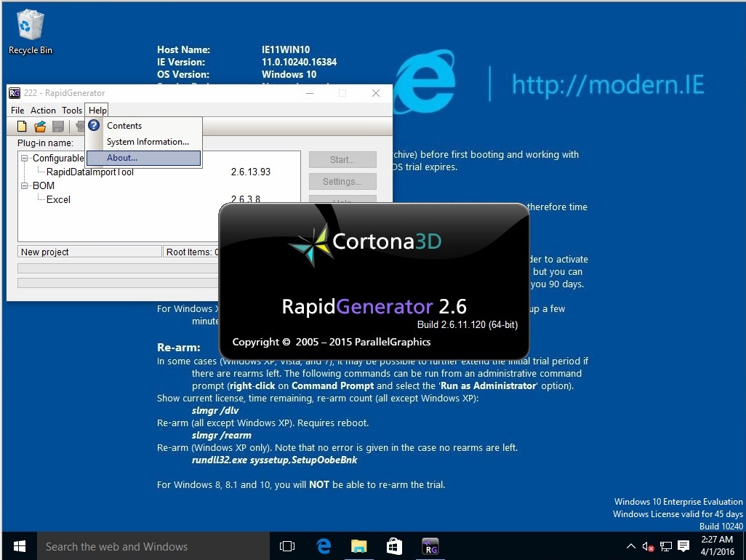Select About... in the Help menu
Screen dimensions: 746x560
144,158
